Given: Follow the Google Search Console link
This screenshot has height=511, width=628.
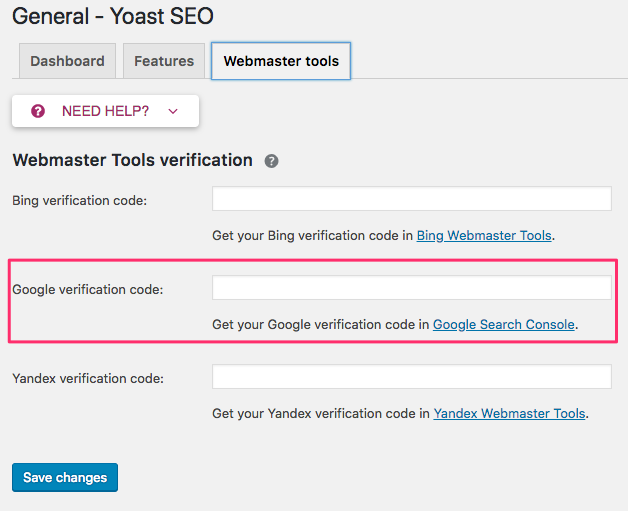Looking at the screenshot, I should 504,325.
